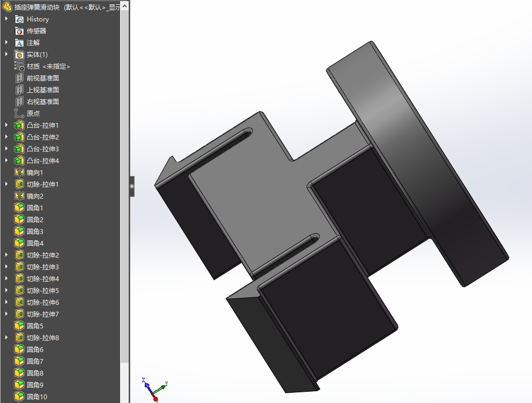Viewport: 532px width, 403px height.
Task: Expand the 凸台-拉伸1 feature
Action: point(6,125)
